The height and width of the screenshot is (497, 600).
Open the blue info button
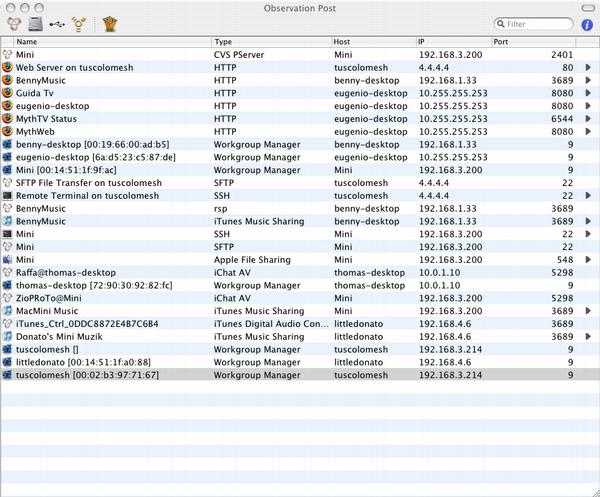point(587,23)
